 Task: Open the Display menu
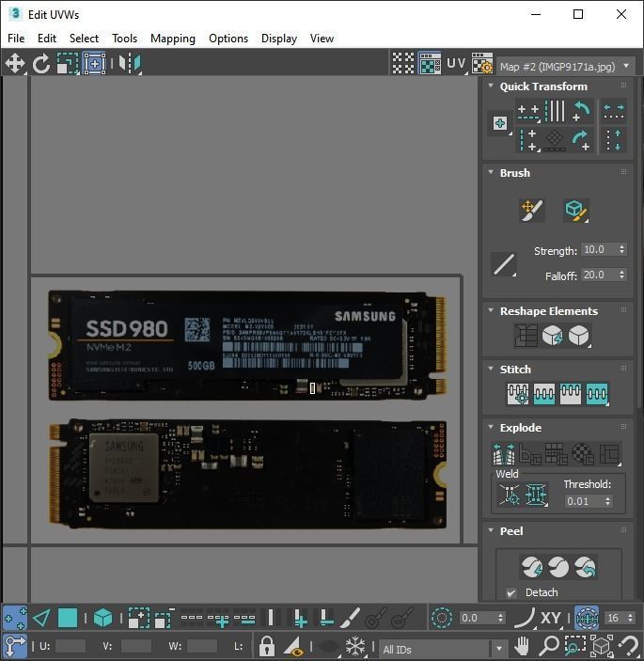[x=279, y=39]
